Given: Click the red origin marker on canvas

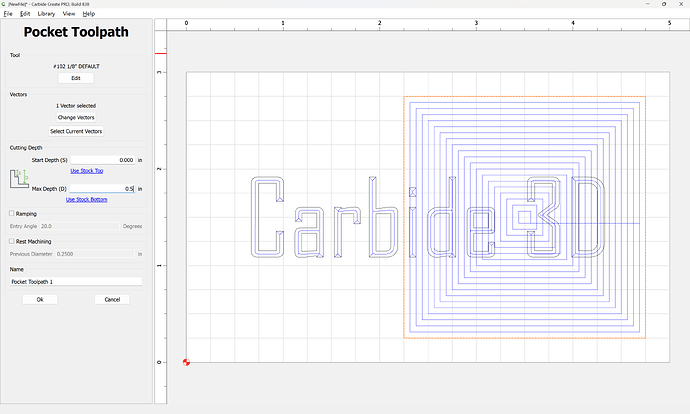Looking at the screenshot, I should click(x=187, y=361).
